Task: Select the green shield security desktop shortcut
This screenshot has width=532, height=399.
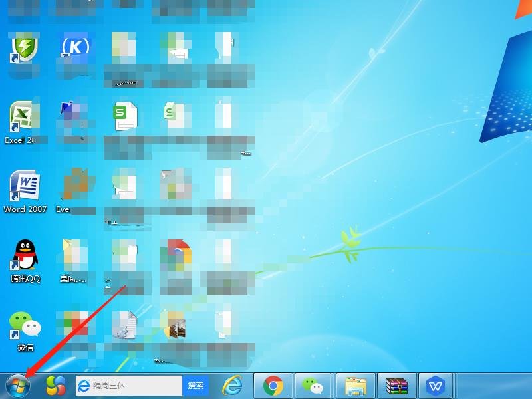Action: coord(23,48)
